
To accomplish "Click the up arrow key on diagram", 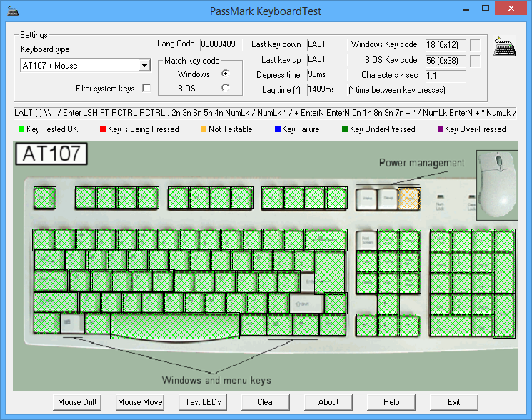I will pyautogui.click(x=388, y=304).
